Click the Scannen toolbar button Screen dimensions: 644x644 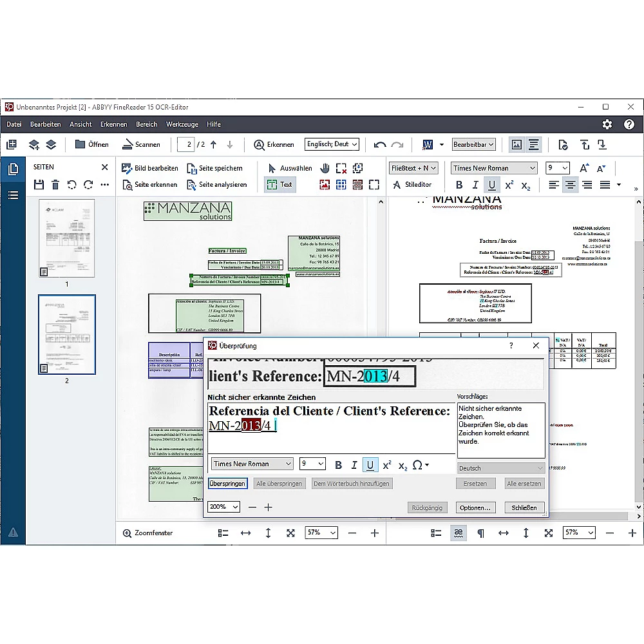[x=141, y=144]
